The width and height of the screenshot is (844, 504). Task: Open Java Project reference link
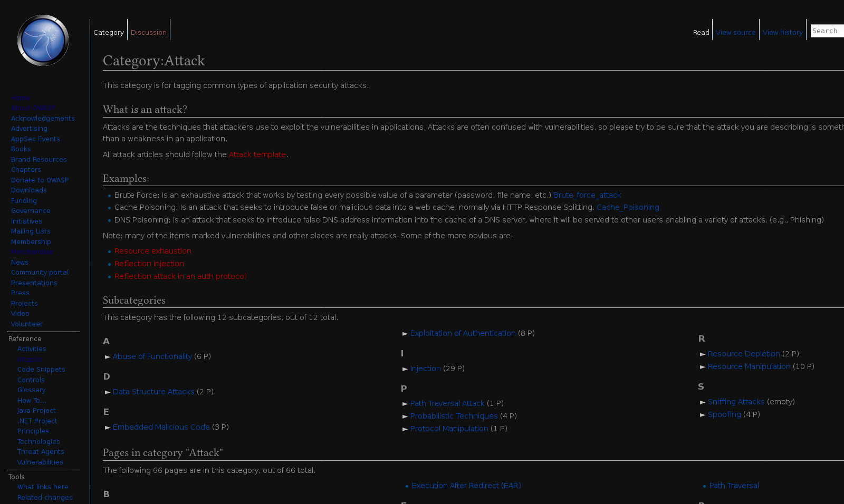[x=36, y=411]
